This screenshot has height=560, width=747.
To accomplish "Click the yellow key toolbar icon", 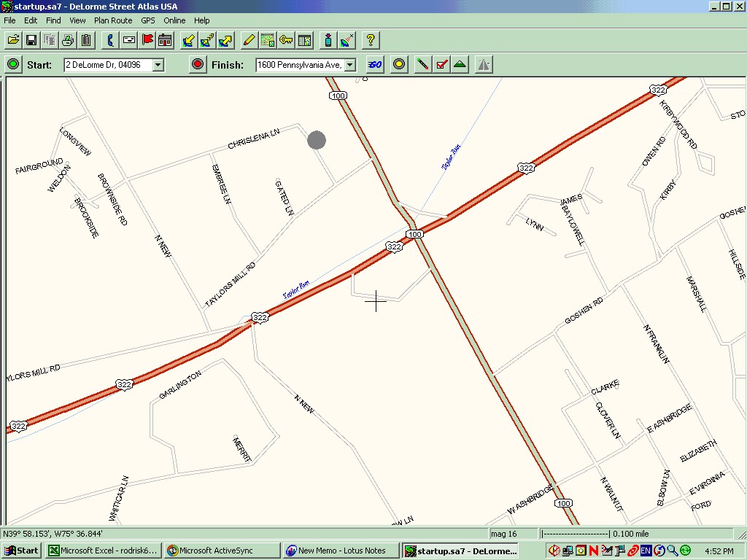I will coord(286,41).
